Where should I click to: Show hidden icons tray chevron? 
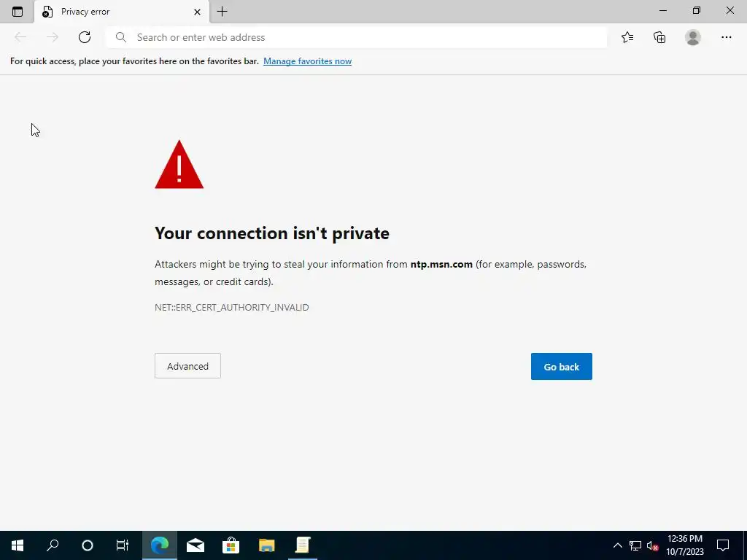tap(617, 545)
